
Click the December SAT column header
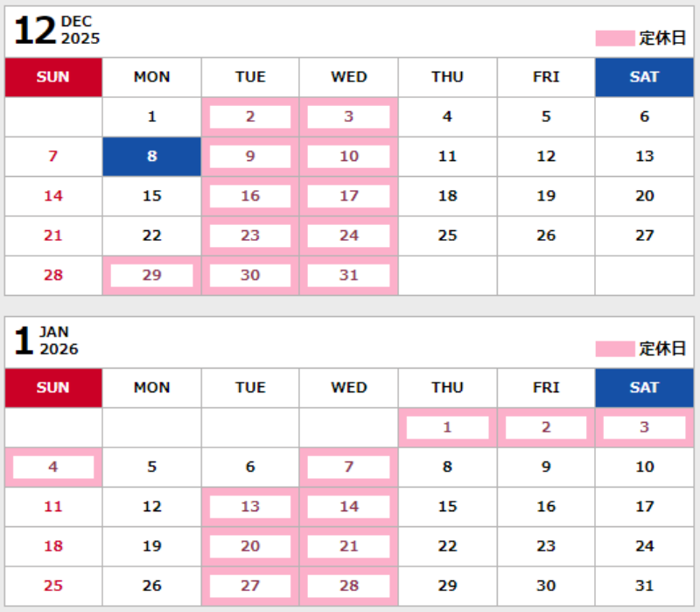[x=644, y=77]
